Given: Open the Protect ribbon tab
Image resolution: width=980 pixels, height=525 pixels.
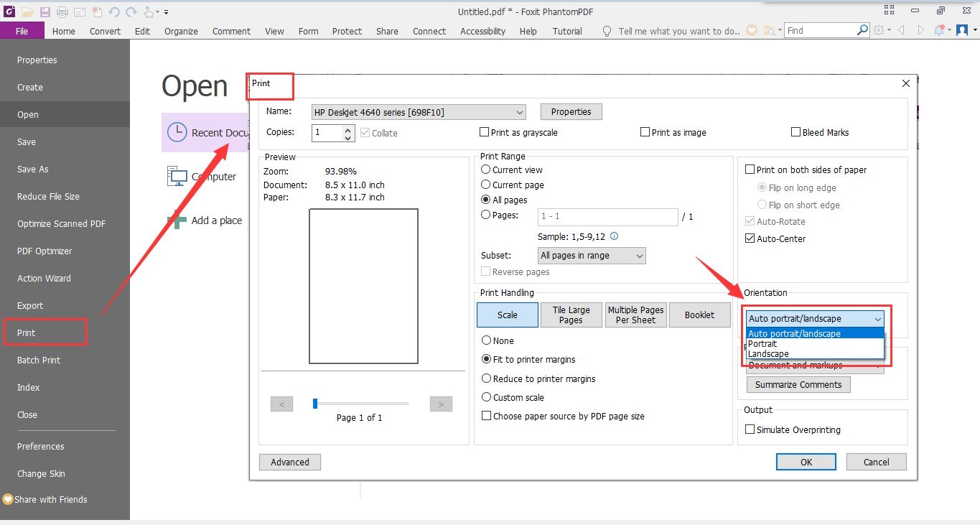Looking at the screenshot, I should [347, 31].
